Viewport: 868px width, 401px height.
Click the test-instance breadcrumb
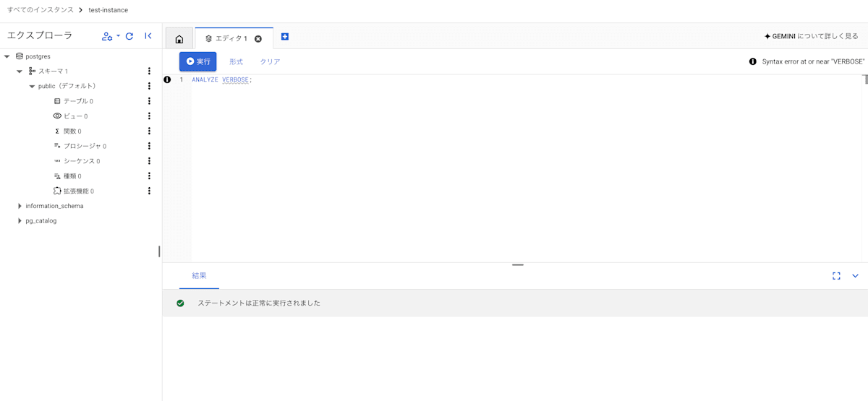click(x=109, y=10)
